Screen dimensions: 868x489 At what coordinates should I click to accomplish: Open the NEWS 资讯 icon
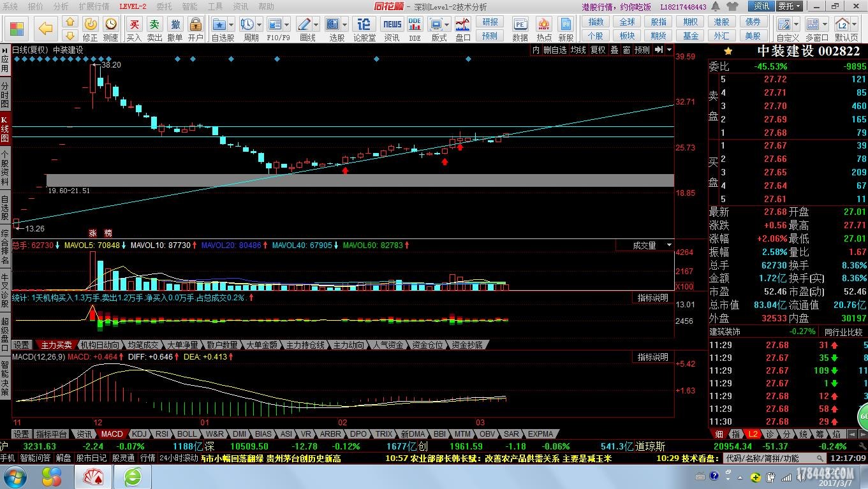click(392, 29)
